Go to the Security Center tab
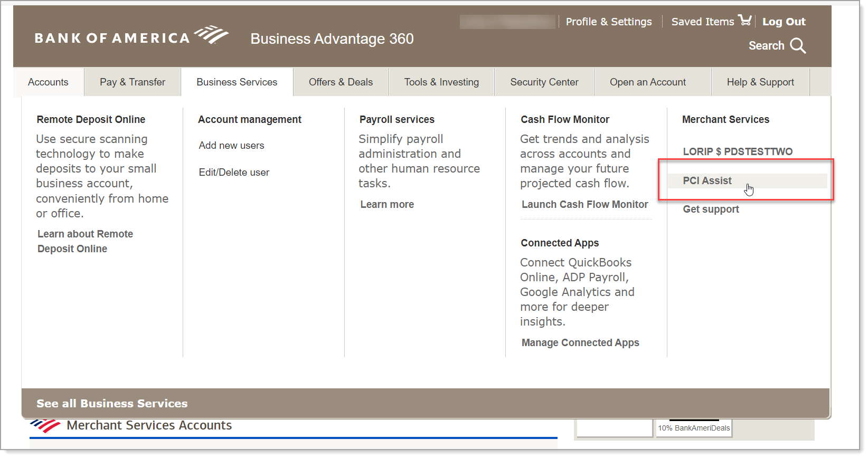This screenshot has height=458, width=868. pyautogui.click(x=544, y=82)
